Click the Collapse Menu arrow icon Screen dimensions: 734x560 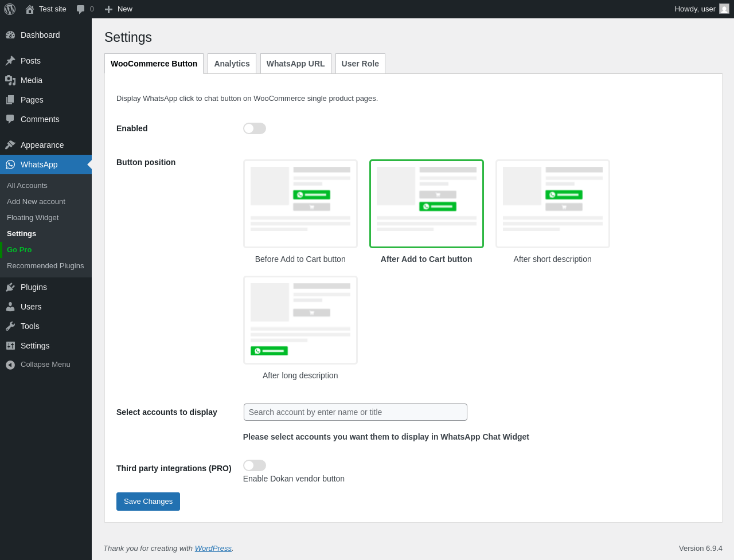point(10,365)
